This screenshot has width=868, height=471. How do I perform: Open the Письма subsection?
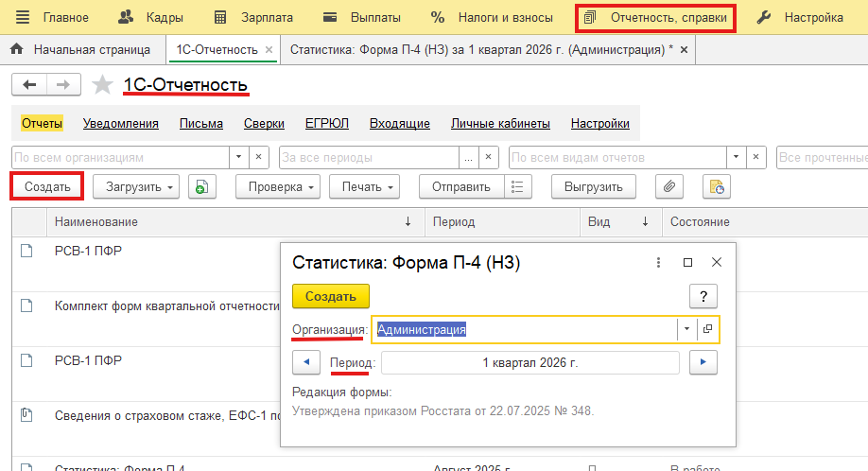pos(201,123)
